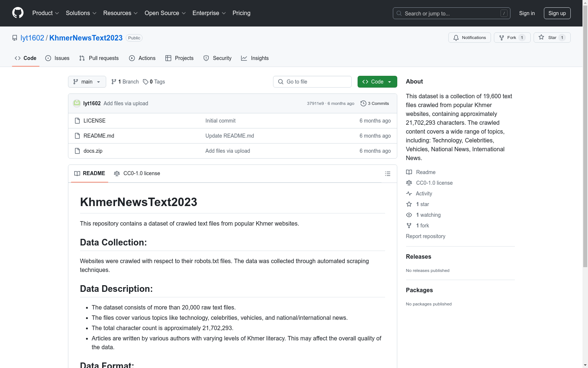Open the docs.zip file
This screenshot has width=588, height=368.
(93, 151)
